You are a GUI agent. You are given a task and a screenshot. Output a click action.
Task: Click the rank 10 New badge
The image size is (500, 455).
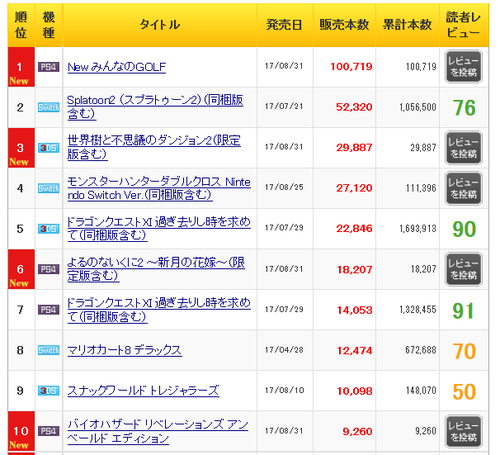pos(19,445)
